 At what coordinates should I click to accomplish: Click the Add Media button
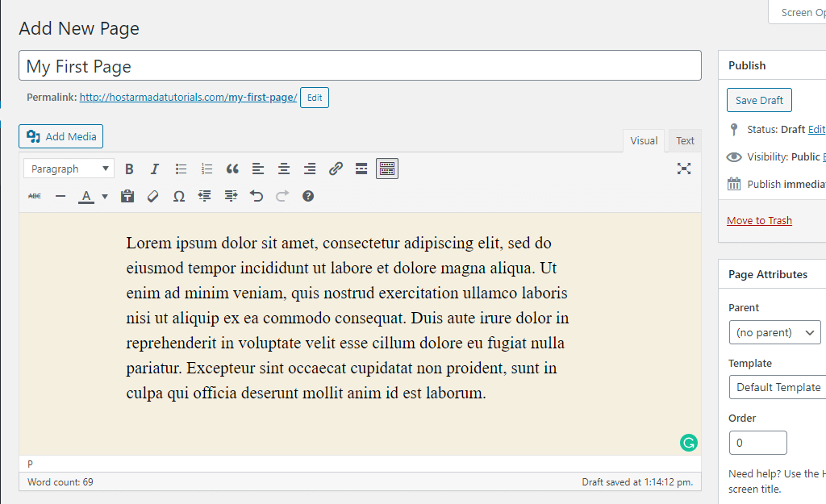(61, 136)
